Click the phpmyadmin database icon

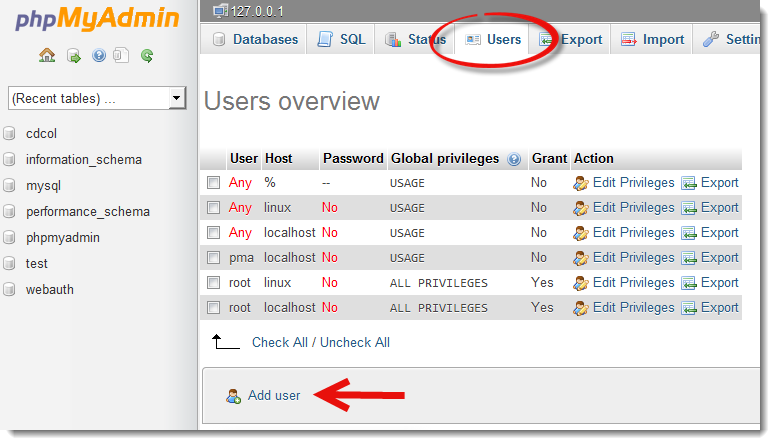coord(9,237)
